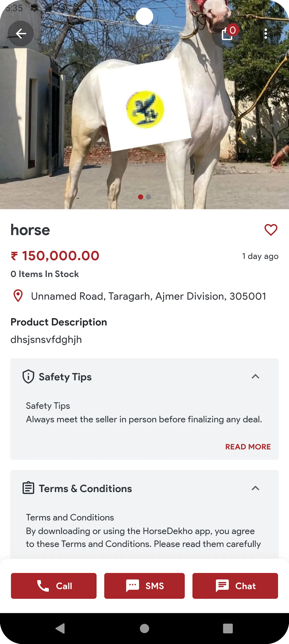Start a Chat with the seller
This screenshot has width=289, height=644.
pyautogui.click(x=235, y=586)
